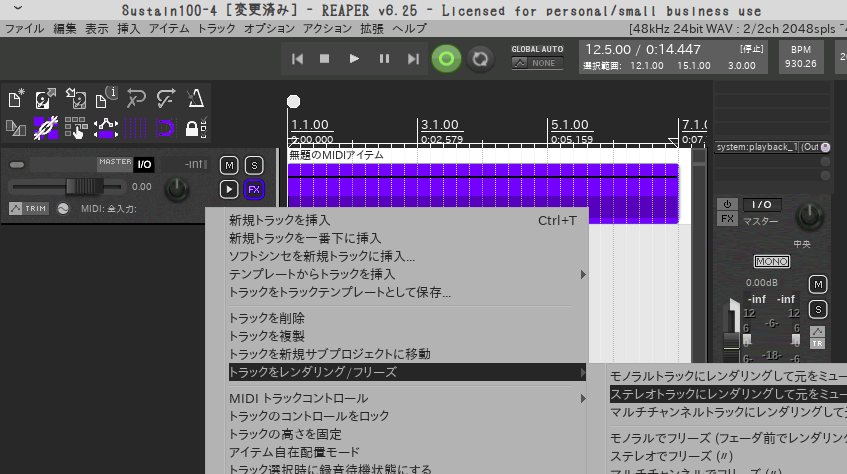Expand MIDI トラックコントロール submenu
This screenshot has height=474, width=847.
coord(406,398)
